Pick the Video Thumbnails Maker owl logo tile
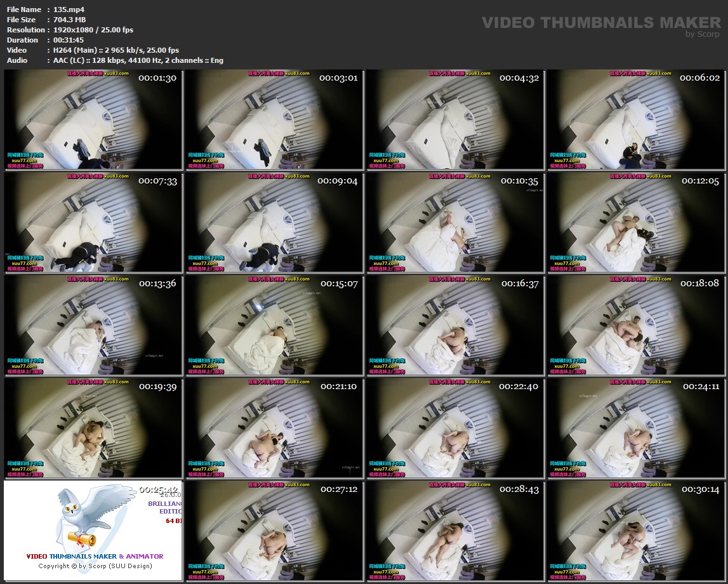728x584 pixels. (93, 531)
